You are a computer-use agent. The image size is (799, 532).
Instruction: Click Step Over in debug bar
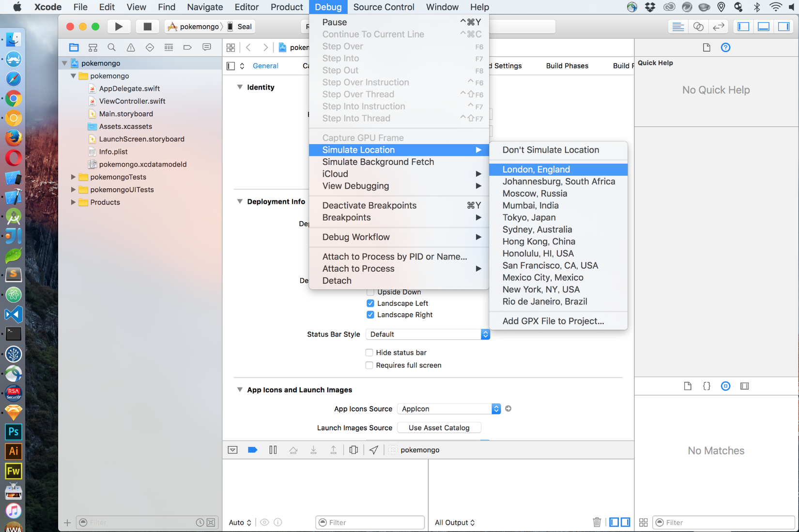293,450
